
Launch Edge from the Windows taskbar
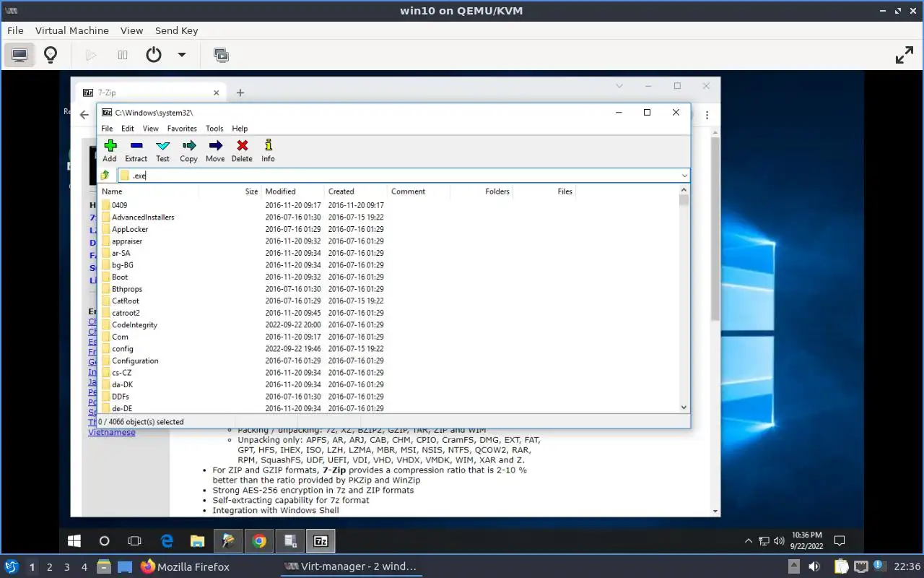(x=167, y=540)
